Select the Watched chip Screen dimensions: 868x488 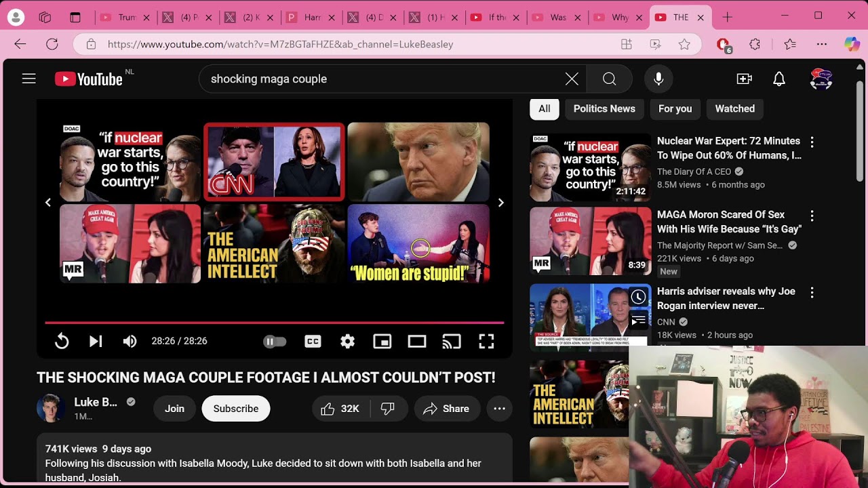coord(734,108)
